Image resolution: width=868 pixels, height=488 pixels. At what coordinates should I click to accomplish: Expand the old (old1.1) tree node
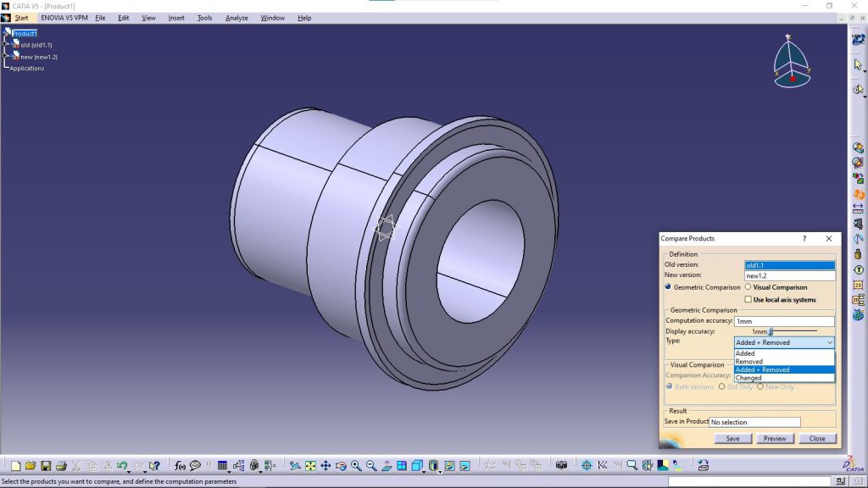coord(6,44)
